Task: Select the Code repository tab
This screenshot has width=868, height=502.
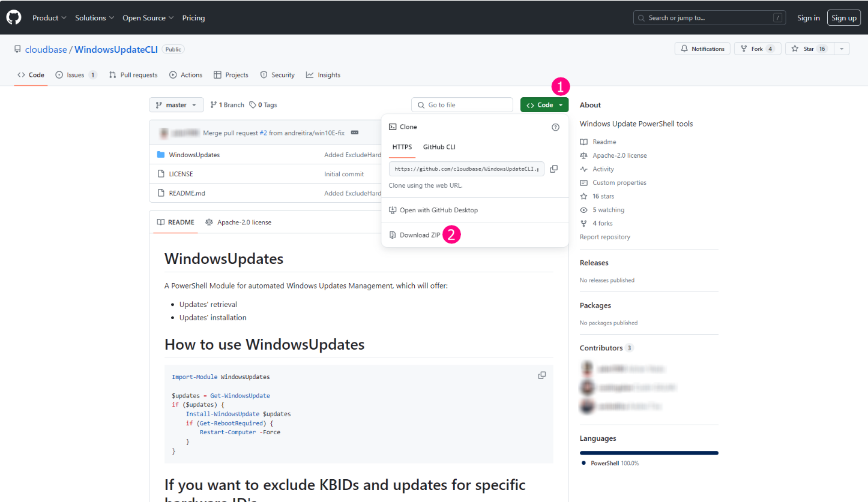Action: [x=31, y=75]
